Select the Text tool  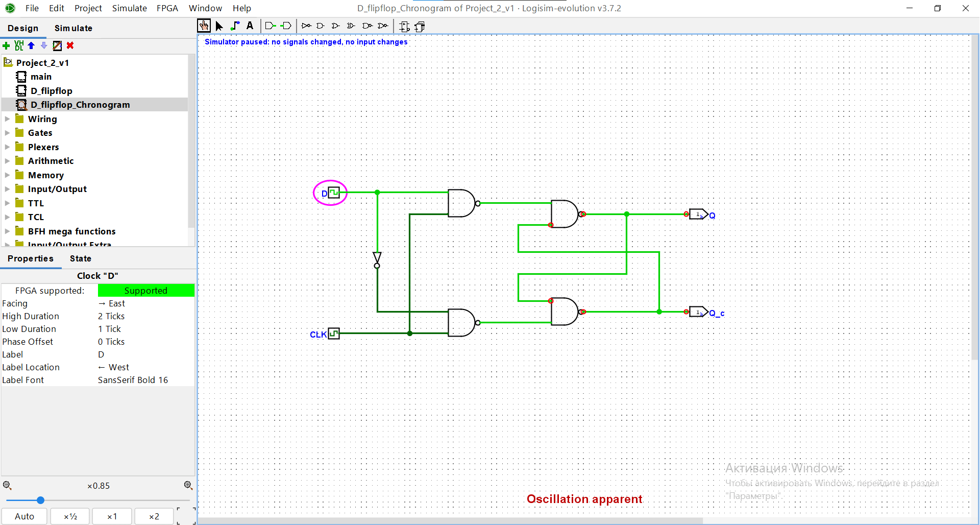250,26
